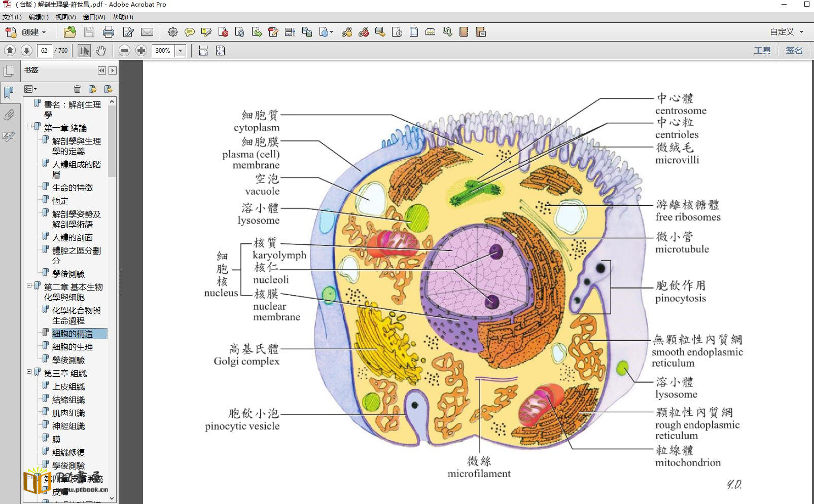The height and width of the screenshot is (504, 814).
Task: Click the remove link chain icon with red X
Action: (x=364, y=32)
